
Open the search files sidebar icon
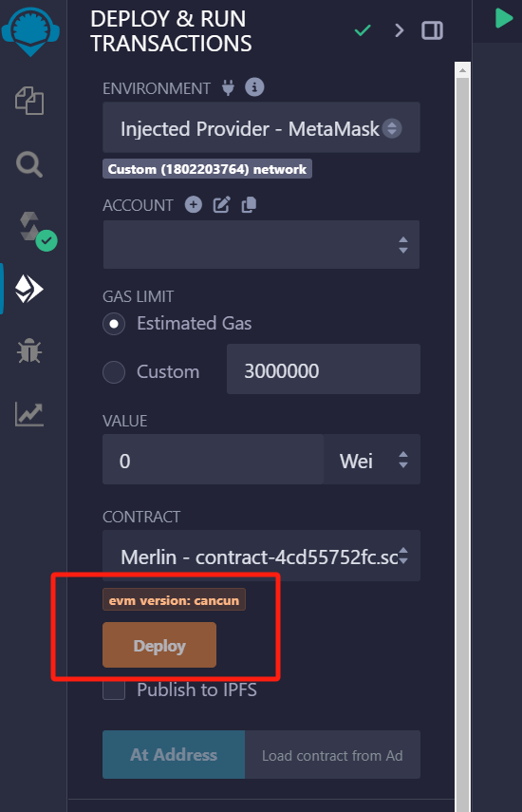29,164
